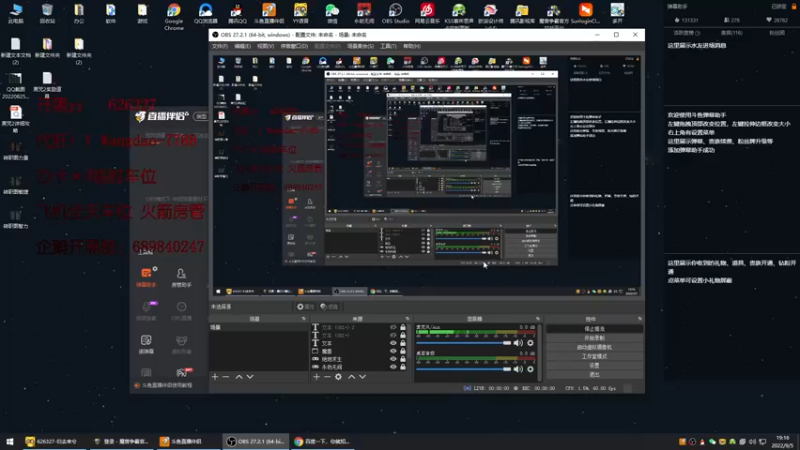Unlock the '绝地求生' source lock icon
This screenshot has height=450, width=800.
(403, 359)
